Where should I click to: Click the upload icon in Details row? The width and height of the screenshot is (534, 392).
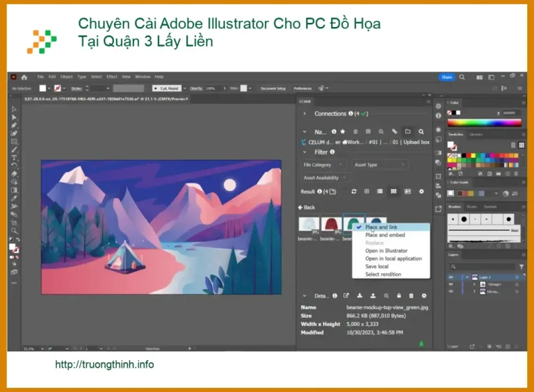pyautogui.click(x=373, y=295)
